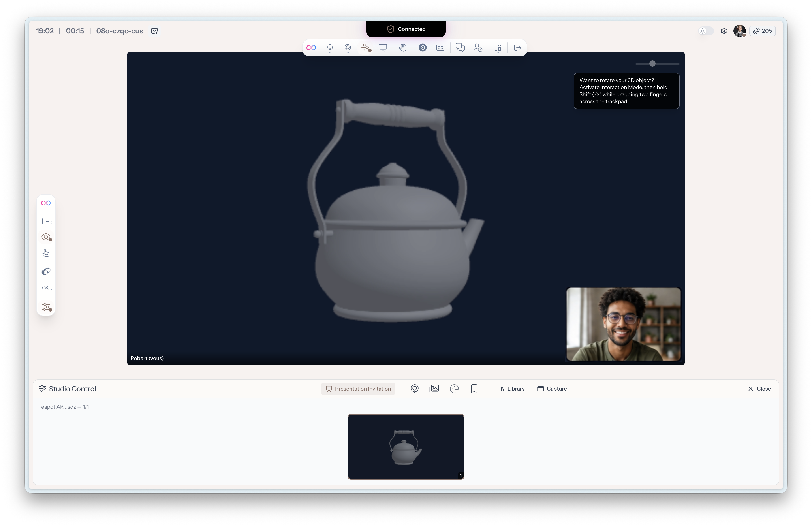This screenshot has height=526, width=812.
Task: Leave the meeting via exit arrow icon
Action: coord(517,48)
